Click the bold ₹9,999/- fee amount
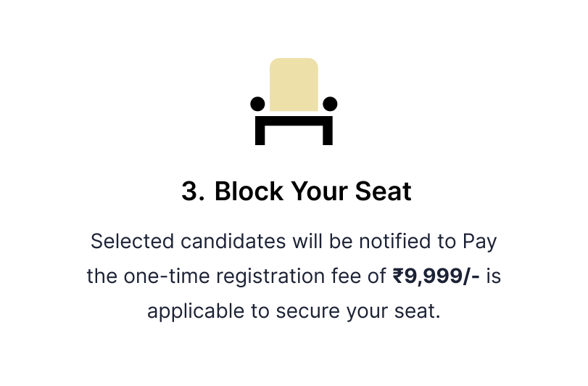 [x=436, y=276]
